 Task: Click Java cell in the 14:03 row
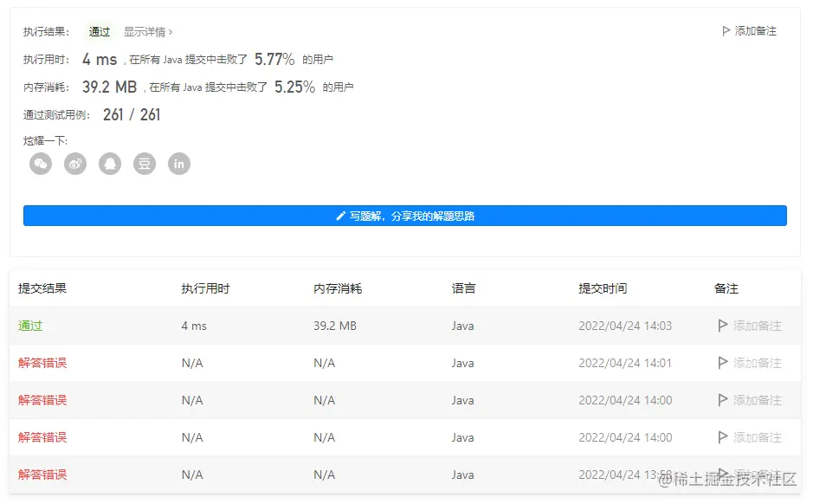(x=462, y=326)
